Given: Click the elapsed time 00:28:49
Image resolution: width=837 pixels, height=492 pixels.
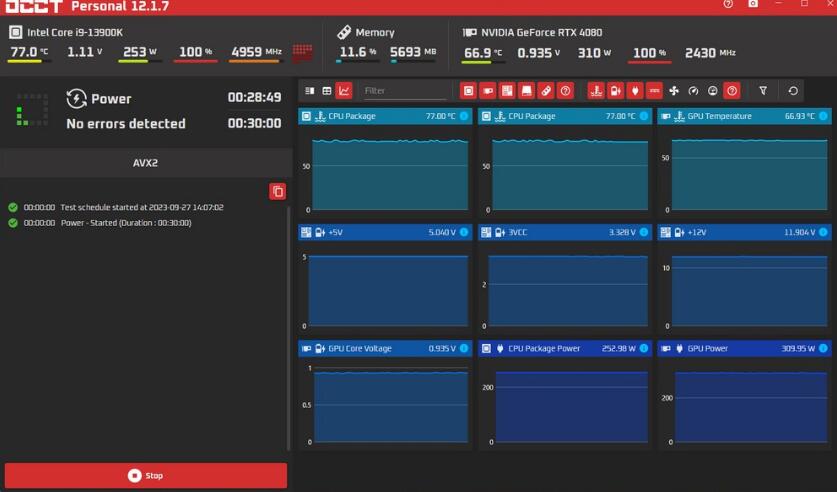Looking at the screenshot, I should [x=254, y=97].
